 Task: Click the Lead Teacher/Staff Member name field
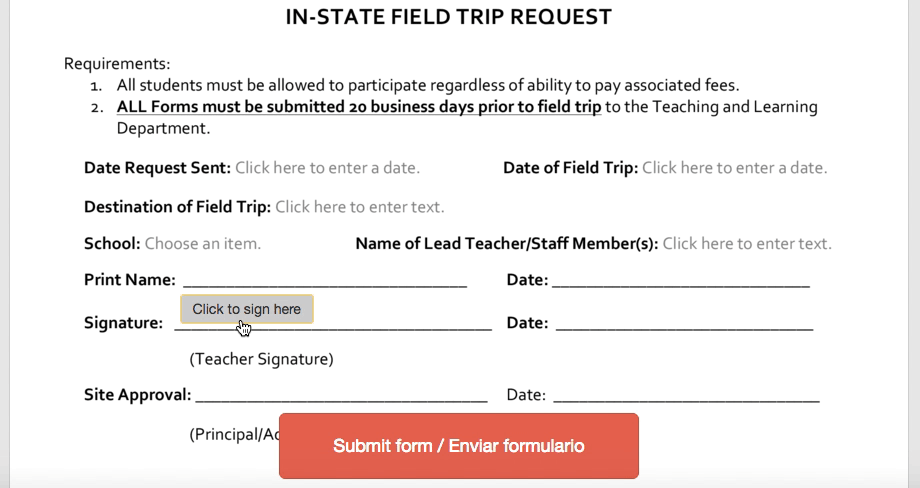tap(747, 243)
